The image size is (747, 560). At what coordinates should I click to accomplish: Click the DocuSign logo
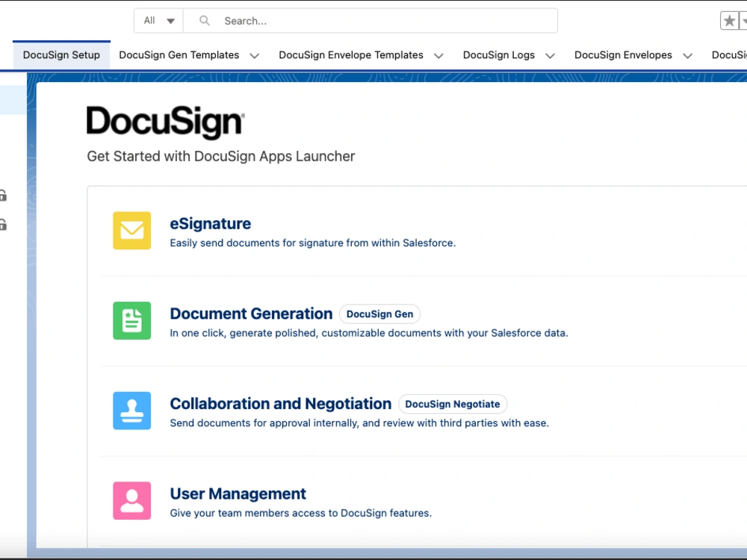(165, 121)
